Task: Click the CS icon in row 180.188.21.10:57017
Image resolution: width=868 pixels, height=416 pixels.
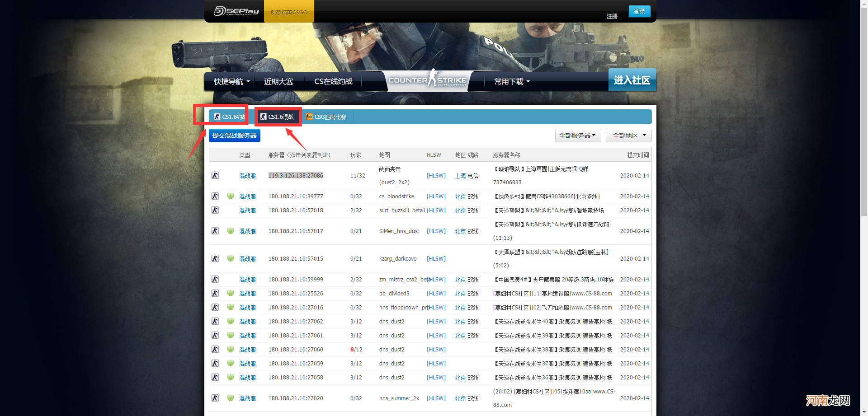Action: (x=215, y=231)
